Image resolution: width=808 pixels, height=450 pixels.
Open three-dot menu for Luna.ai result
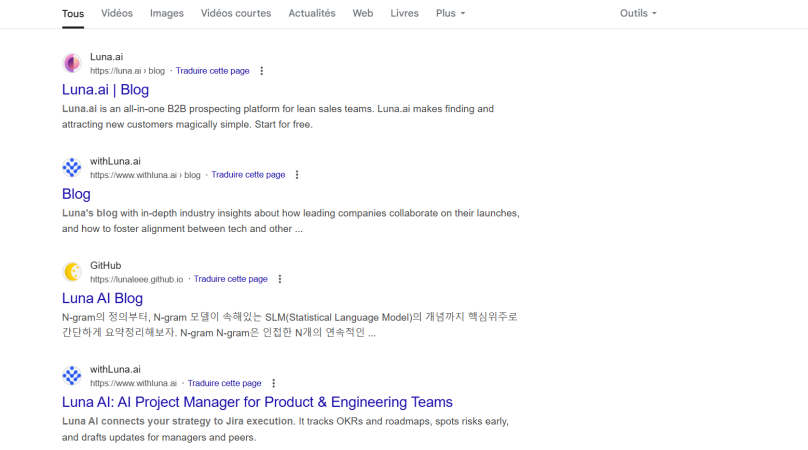click(262, 71)
